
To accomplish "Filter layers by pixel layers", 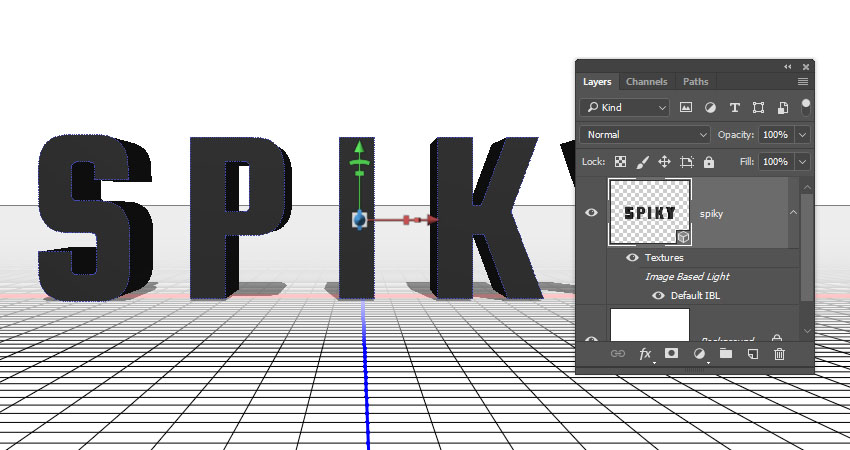I will tap(686, 107).
